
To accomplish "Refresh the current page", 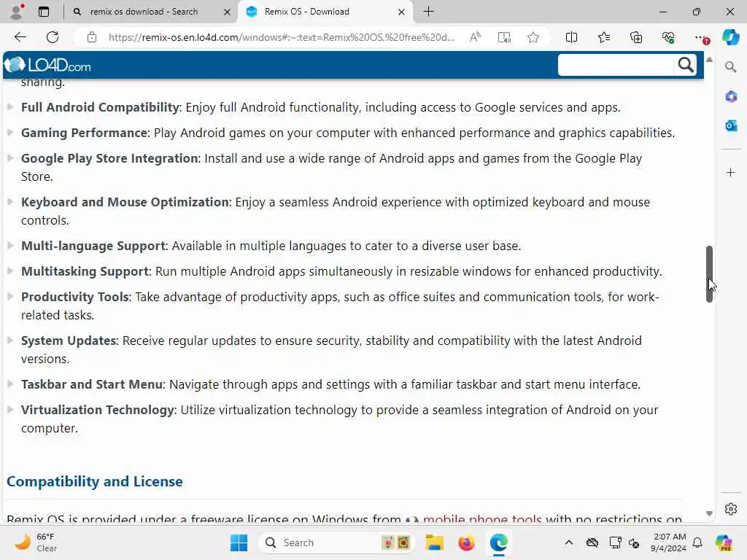I will pyautogui.click(x=53, y=37).
